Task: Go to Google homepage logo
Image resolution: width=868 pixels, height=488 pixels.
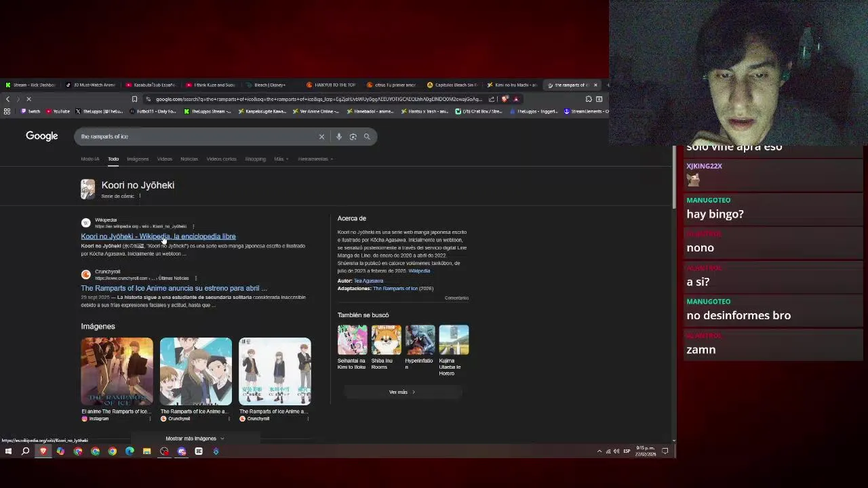Action: click(42, 136)
